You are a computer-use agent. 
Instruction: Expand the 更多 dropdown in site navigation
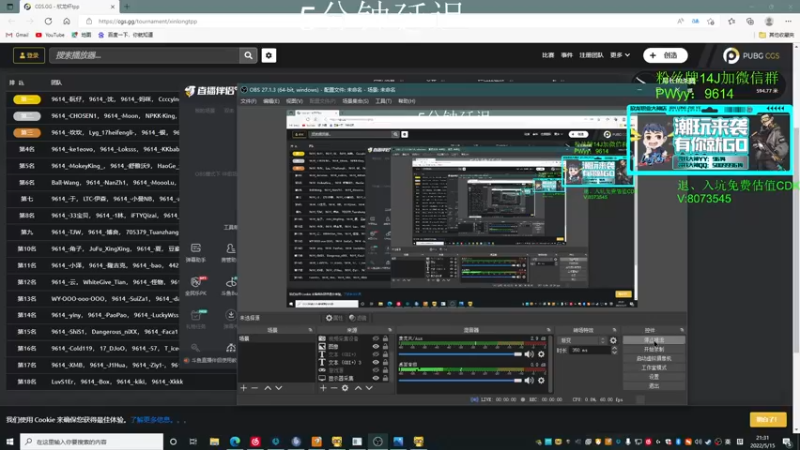coord(619,55)
